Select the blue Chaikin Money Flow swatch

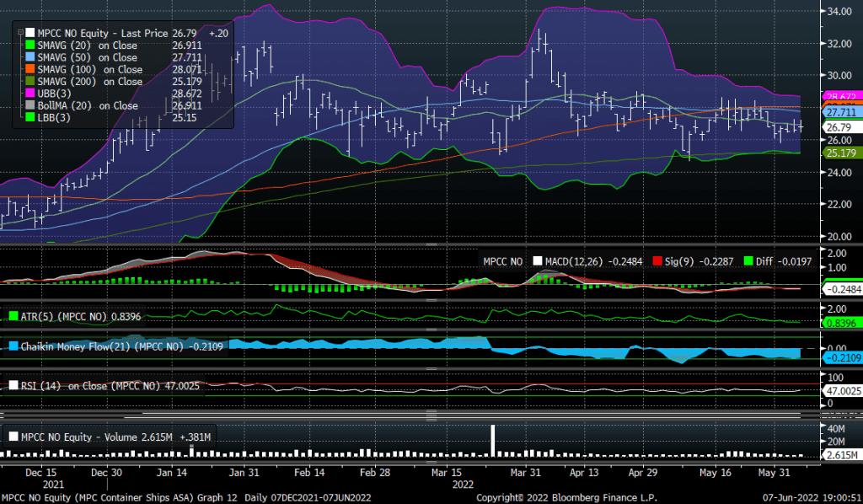[x=13, y=346]
